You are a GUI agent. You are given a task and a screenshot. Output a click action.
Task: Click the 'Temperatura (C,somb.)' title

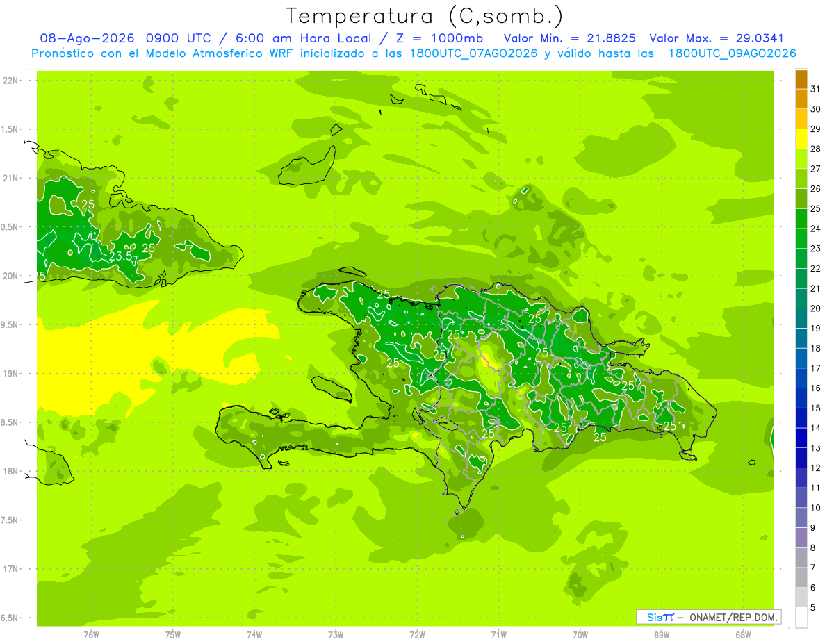(423, 16)
